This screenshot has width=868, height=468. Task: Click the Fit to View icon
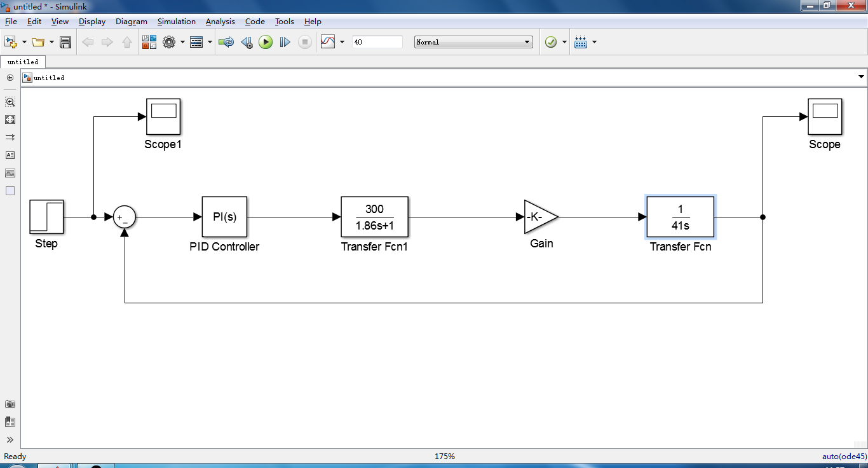10,120
